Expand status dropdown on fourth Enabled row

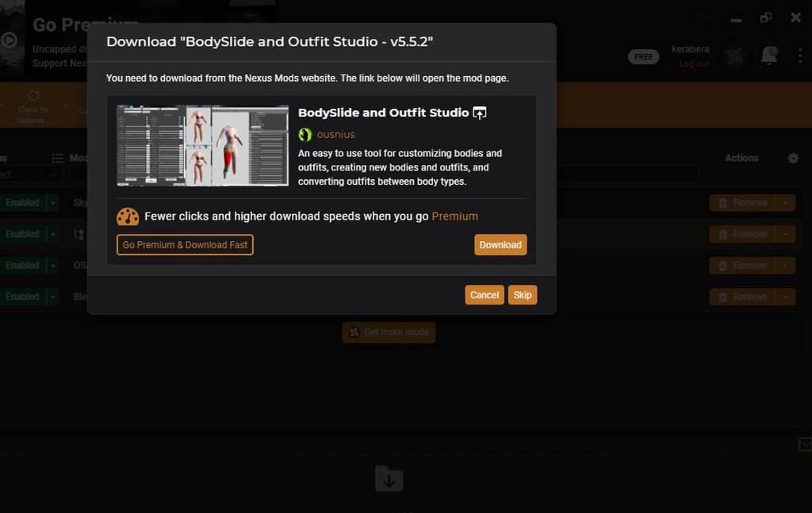pos(53,297)
